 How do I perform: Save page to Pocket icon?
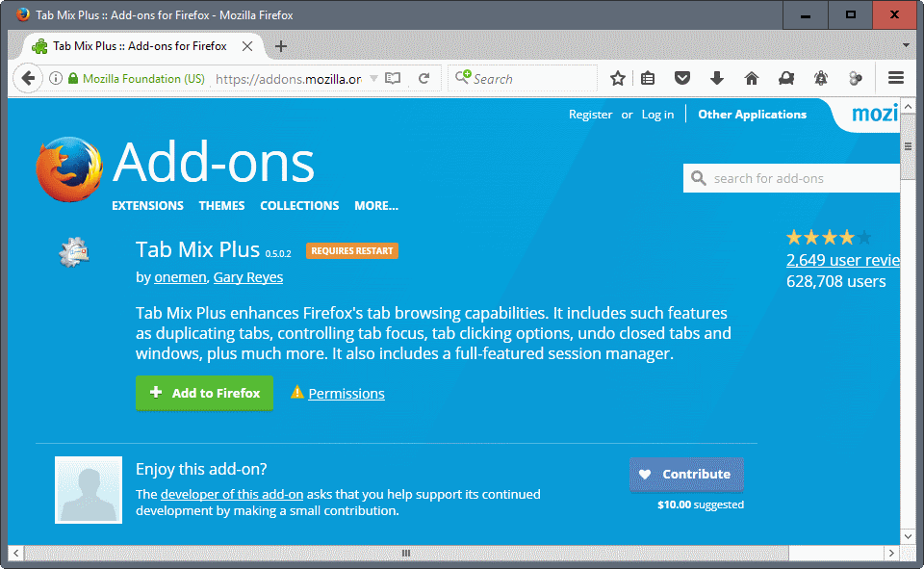pos(681,78)
